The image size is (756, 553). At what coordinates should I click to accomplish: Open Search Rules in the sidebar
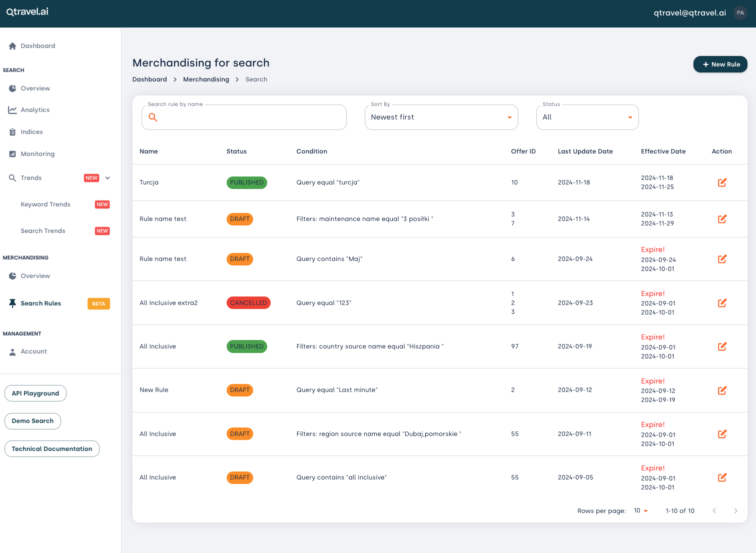point(41,303)
